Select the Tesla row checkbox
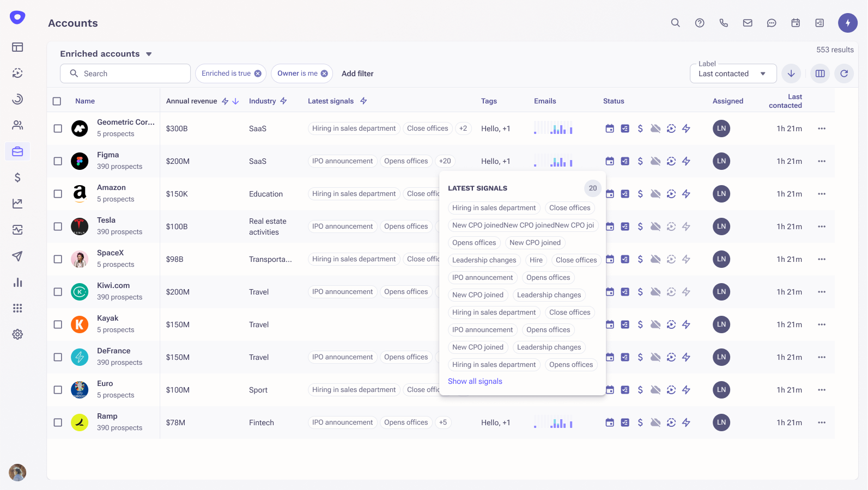 click(x=58, y=226)
